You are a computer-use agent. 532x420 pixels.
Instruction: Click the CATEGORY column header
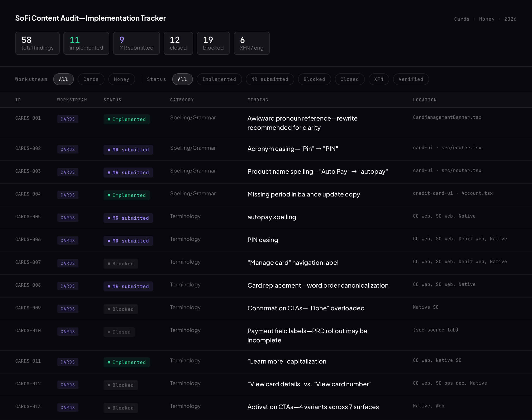pos(182,100)
